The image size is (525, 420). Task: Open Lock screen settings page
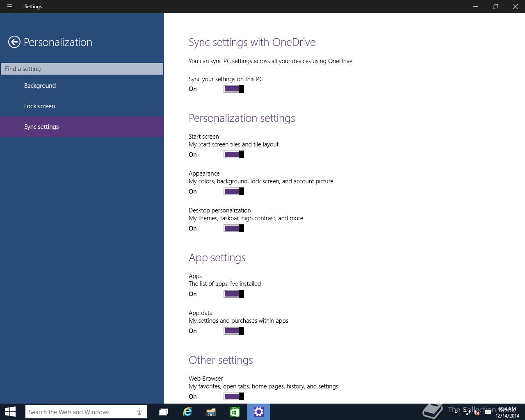39,106
